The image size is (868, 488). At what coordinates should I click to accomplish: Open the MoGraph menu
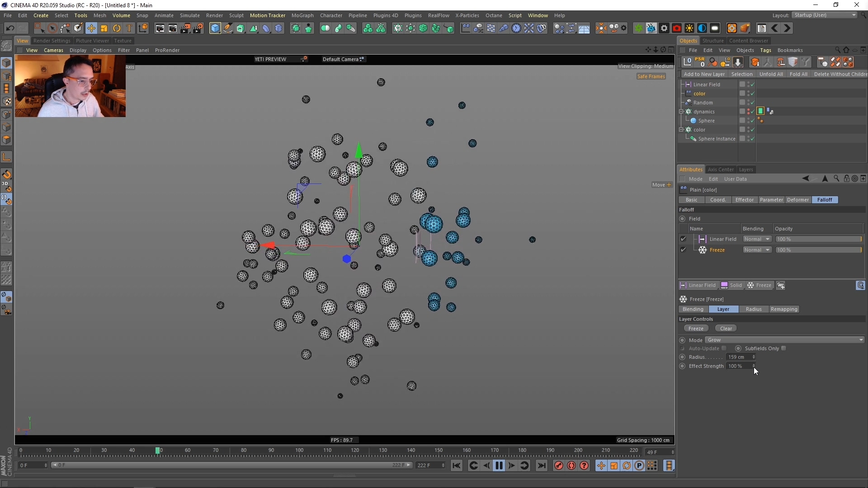pyautogui.click(x=302, y=15)
